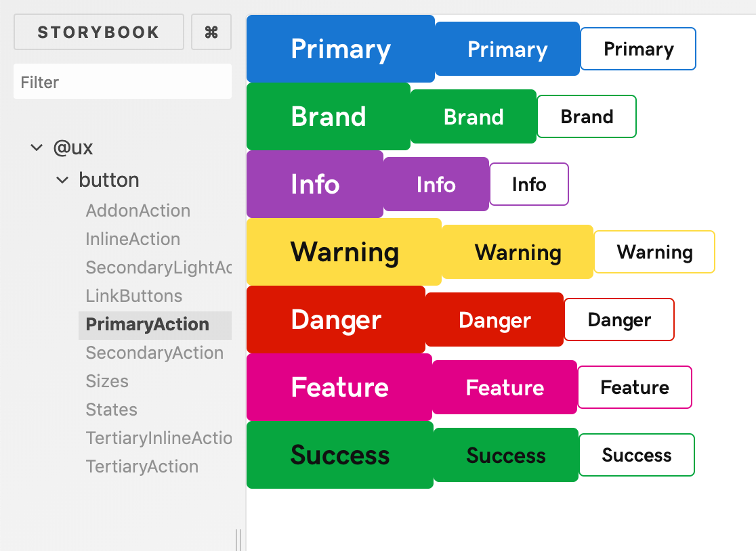Viewport: 756px width, 551px height.
Task: Go to the States story
Action: point(112,410)
